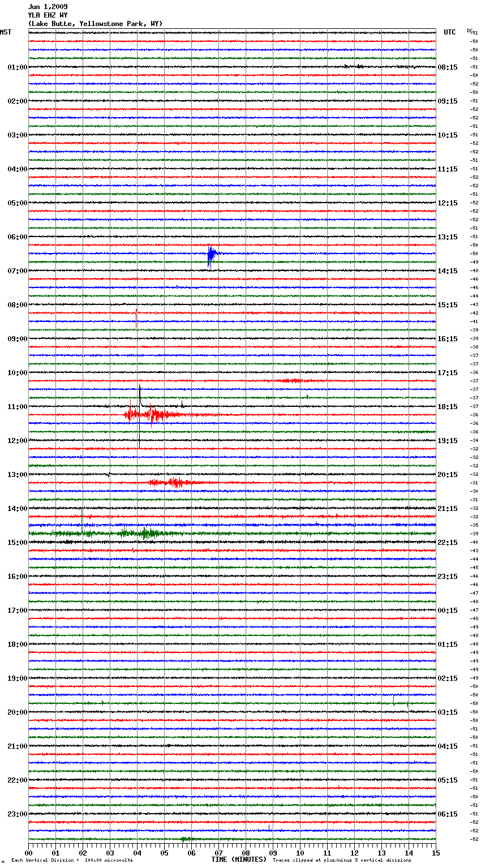Select the 10:00 MST row label
This screenshot has width=481, height=868.
pyautogui.click(x=18, y=373)
